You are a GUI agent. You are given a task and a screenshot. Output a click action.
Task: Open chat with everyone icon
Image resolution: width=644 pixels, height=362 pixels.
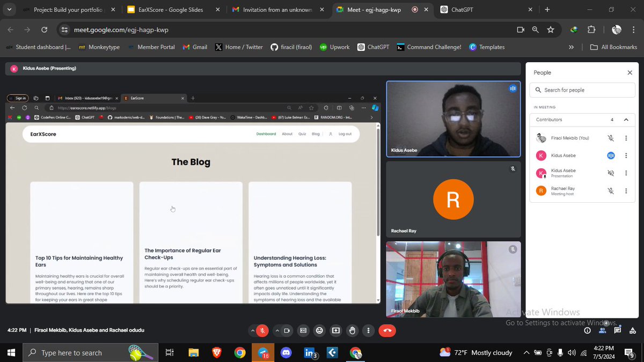[x=618, y=331]
